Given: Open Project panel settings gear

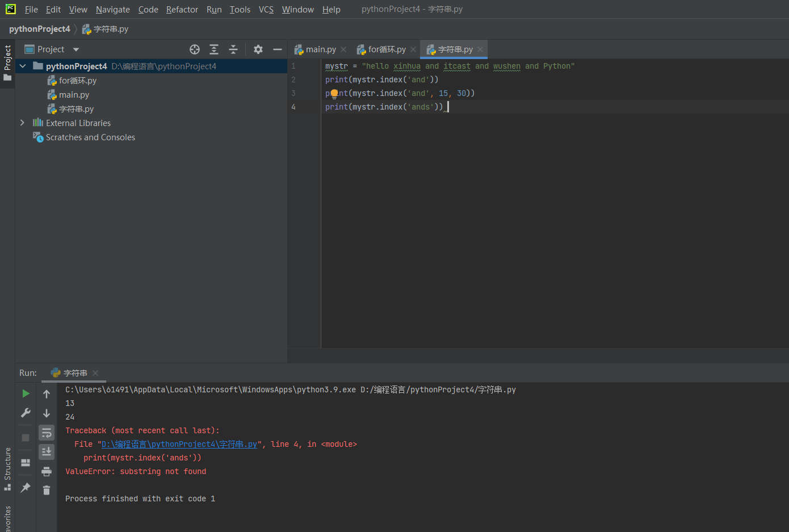Looking at the screenshot, I should pyautogui.click(x=258, y=49).
